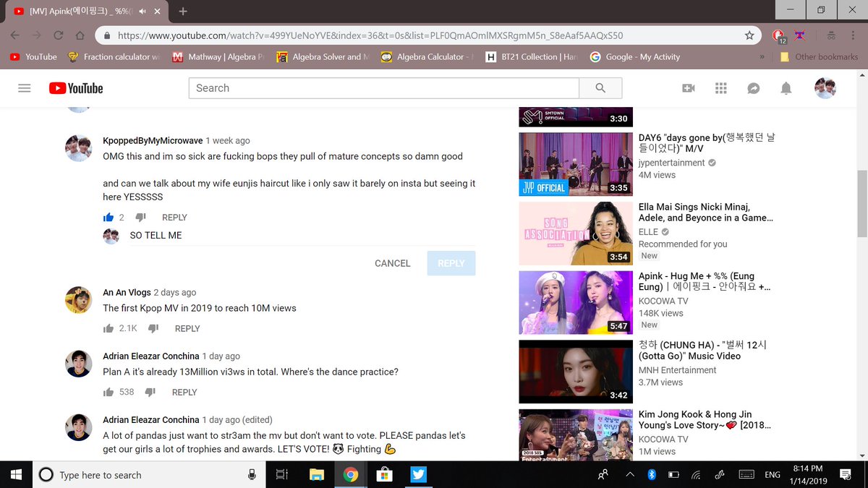Open the ELLE Song Association thumbnail
The image size is (868, 488).
(x=576, y=233)
